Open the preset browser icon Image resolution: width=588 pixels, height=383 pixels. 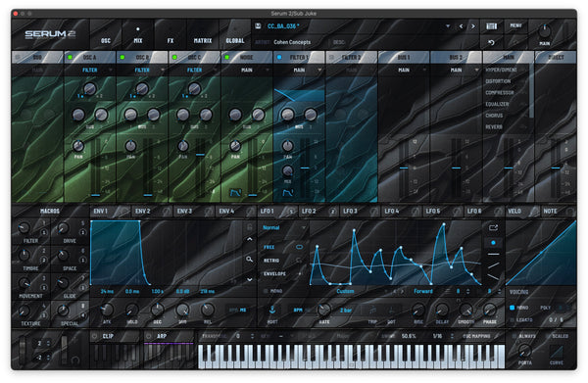click(x=491, y=25)
